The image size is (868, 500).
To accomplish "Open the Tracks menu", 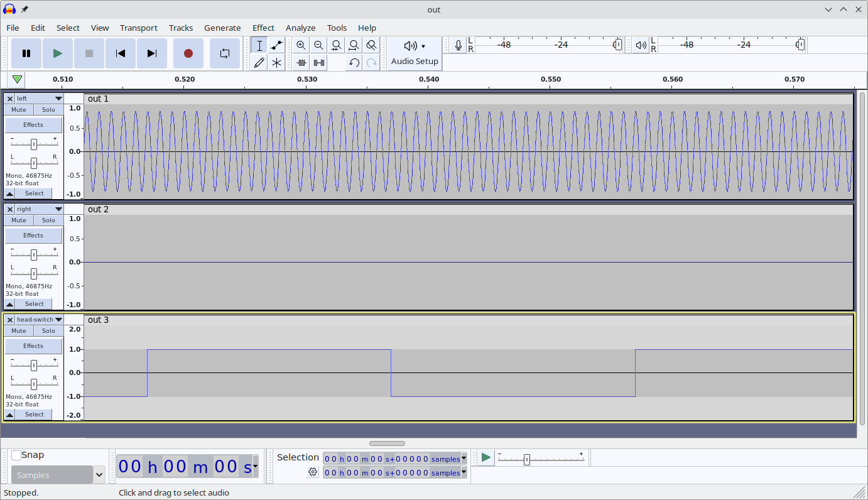I will click(181, 28).
